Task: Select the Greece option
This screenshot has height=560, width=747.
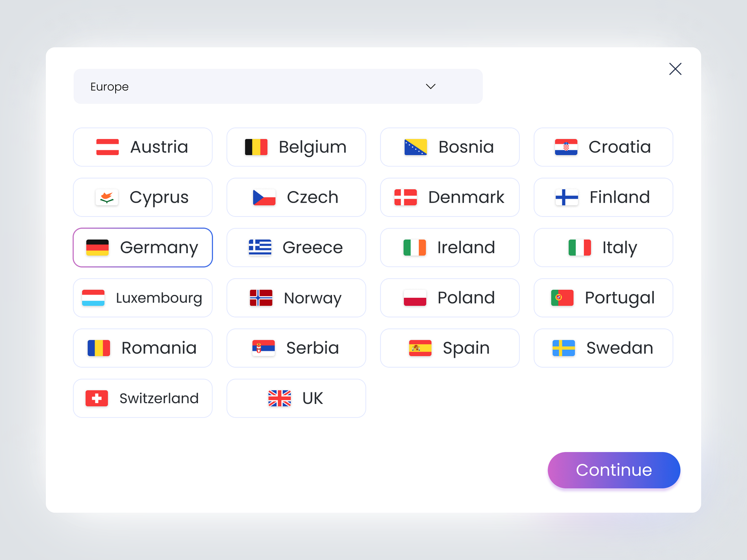Action: 296,247
